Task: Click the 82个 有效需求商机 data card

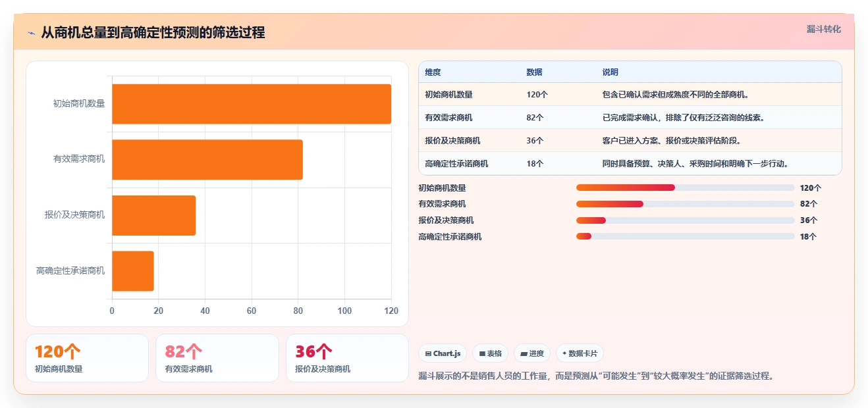Action: (217, 358)
